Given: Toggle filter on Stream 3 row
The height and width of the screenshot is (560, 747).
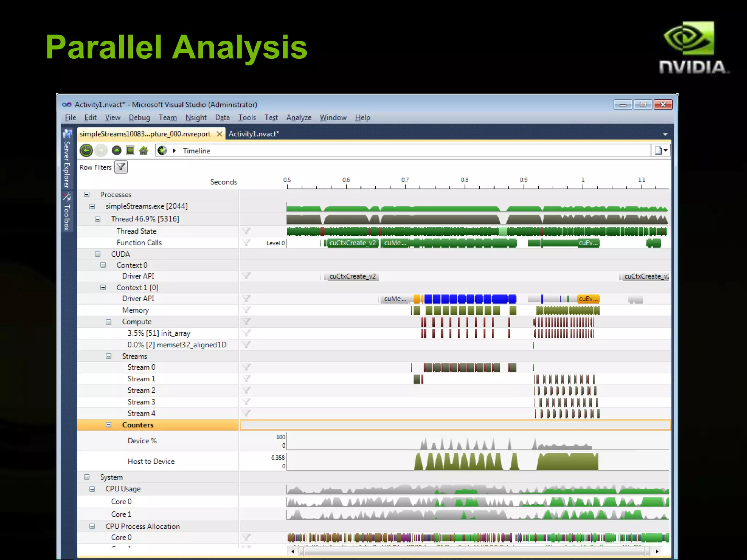Looking at the screenshot, I should [x=247, y=402].
